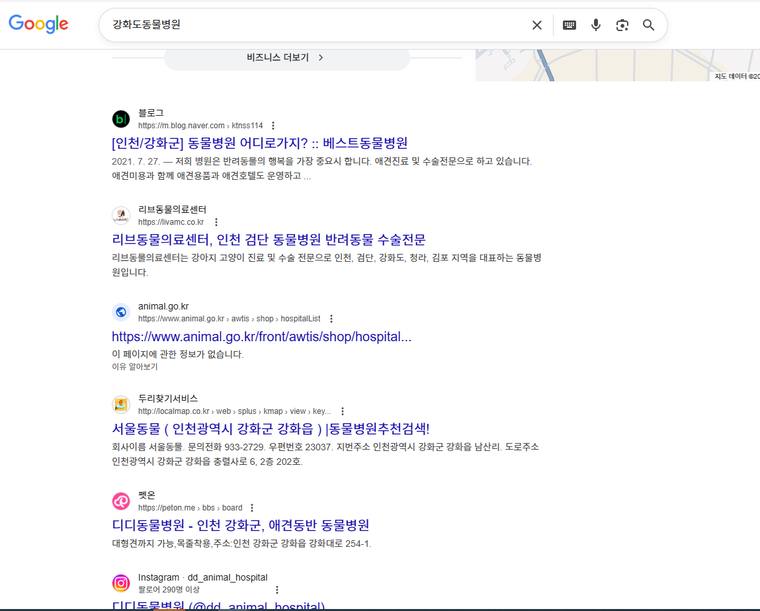This screenshot has height=611, width=760.
Task: Clear the search box with X icon
Action: pos(537,25)
